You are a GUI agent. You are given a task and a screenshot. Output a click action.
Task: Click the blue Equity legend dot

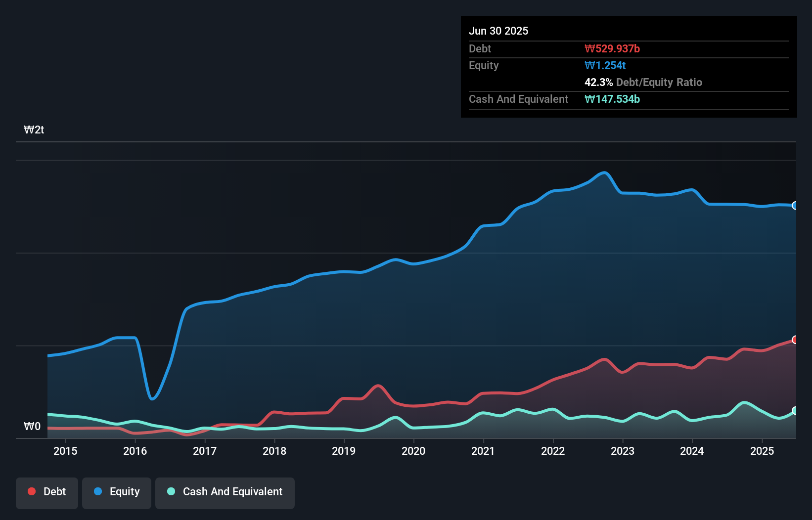(x=97, y=491)
